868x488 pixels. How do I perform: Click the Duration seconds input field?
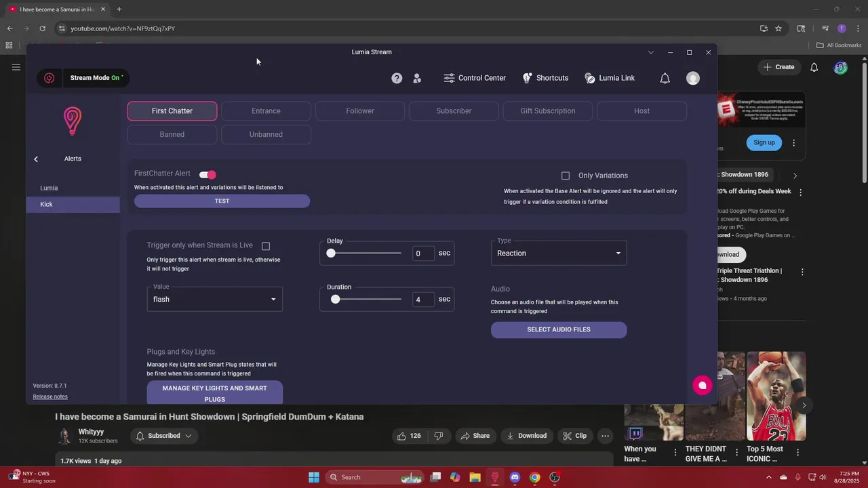pos(423,300)
